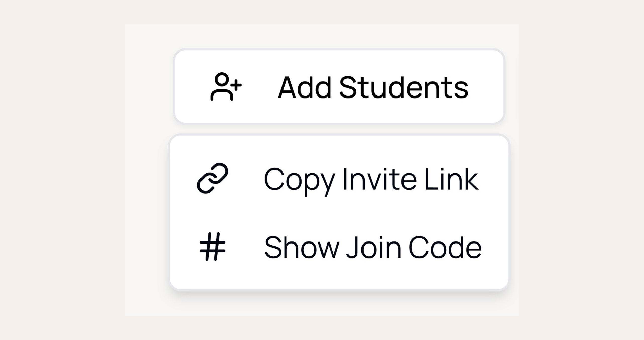The width and height of the screenshot is (644, 340).
Task: Click the hash symbol icon
Action: point(213,247)
